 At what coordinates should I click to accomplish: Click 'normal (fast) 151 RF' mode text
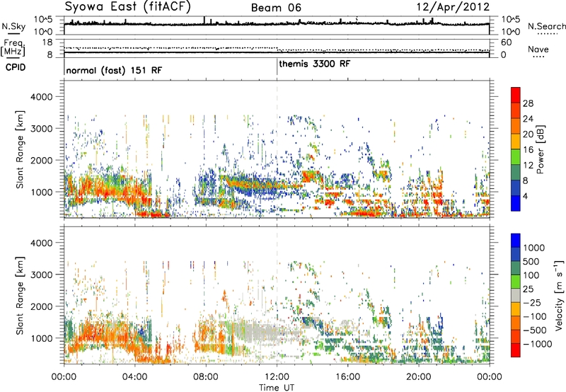tap(114, 70)
